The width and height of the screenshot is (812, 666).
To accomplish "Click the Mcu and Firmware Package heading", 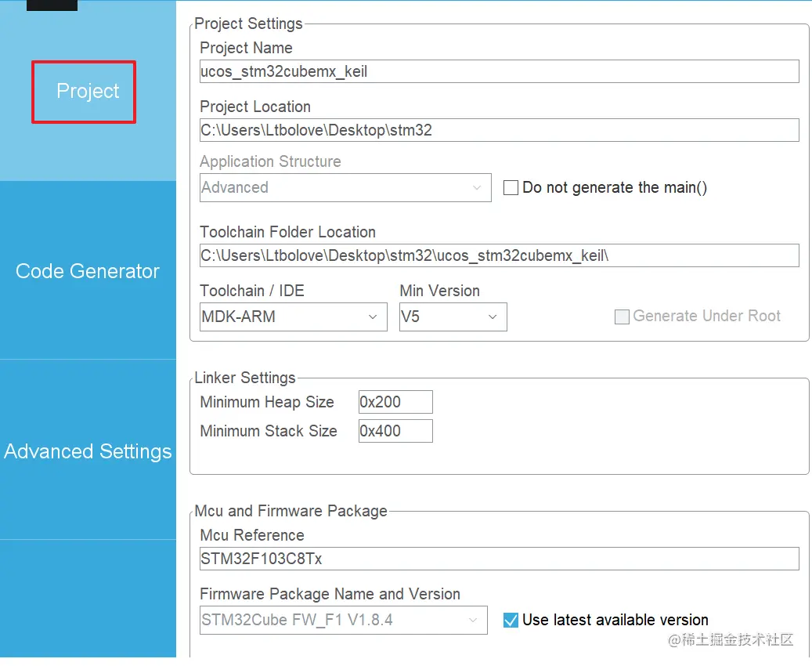I will [291, 511].
